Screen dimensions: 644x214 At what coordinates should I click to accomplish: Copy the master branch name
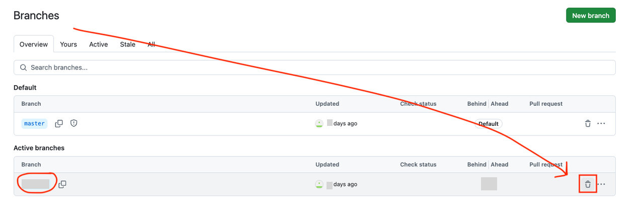(x=59, y=123)
